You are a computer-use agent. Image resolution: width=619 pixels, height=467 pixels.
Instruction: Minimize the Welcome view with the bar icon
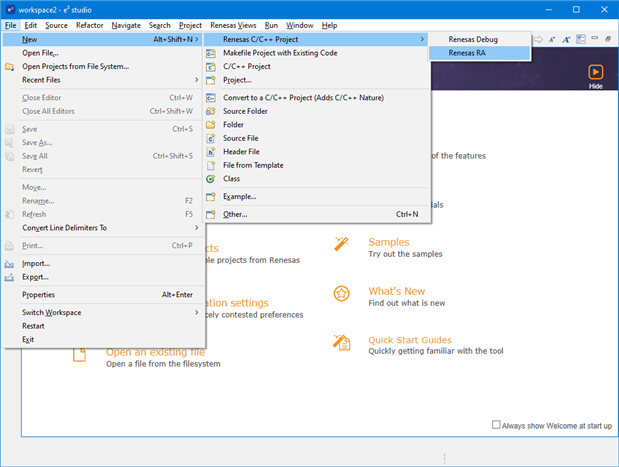coord(595,38)
